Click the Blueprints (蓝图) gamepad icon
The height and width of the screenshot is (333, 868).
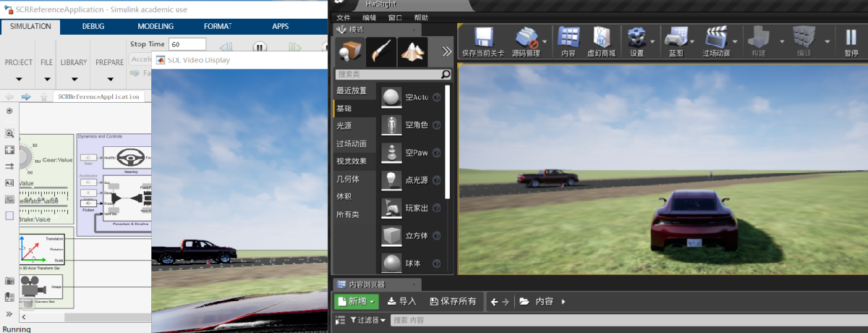(x=676, y=37)
